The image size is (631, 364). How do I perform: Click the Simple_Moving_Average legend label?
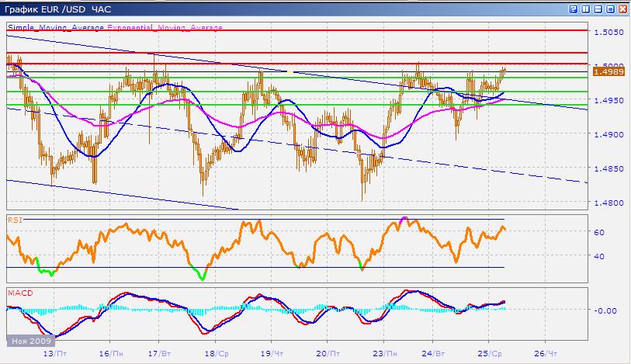click(56, 27)
